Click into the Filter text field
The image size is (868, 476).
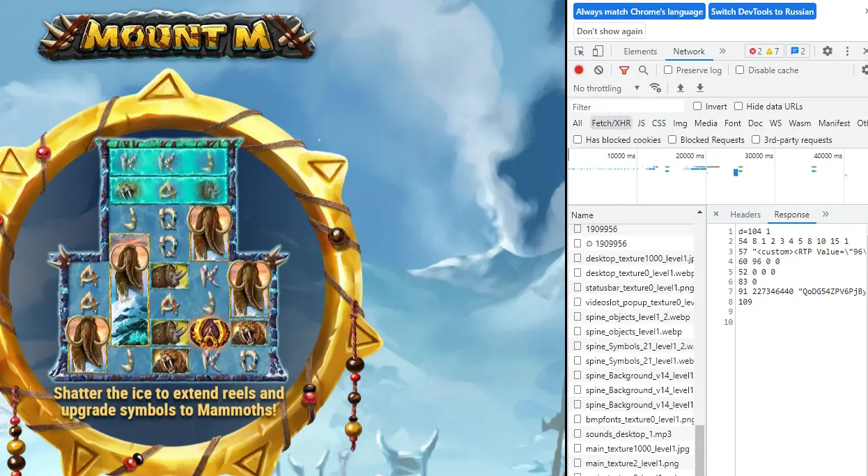pyautogui.click(x=627, y=107)
